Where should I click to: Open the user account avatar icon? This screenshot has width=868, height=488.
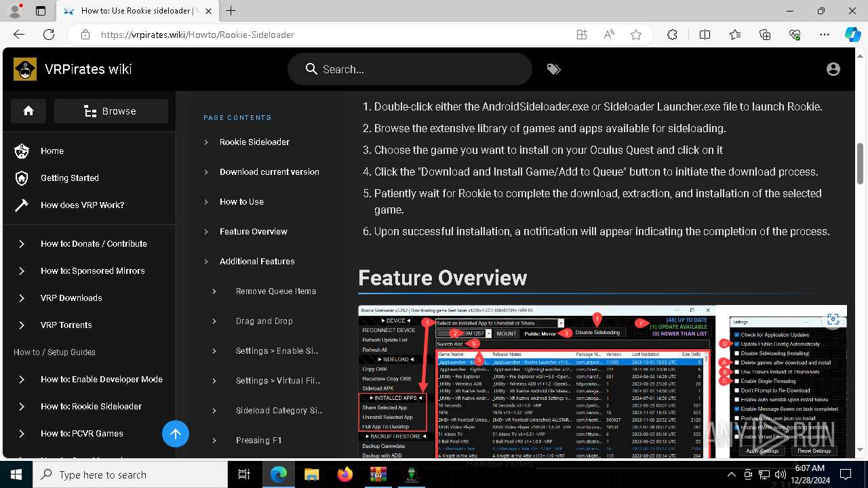(x=833, y=69)
